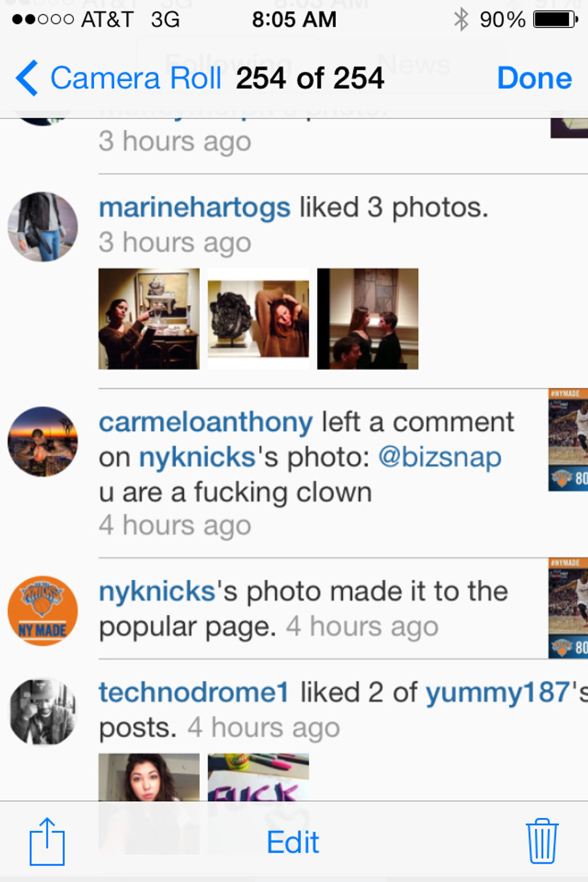Viewport: 588px width, 882px height.
Task: Tap Done to close photo viewer
Action: point(534,78)
